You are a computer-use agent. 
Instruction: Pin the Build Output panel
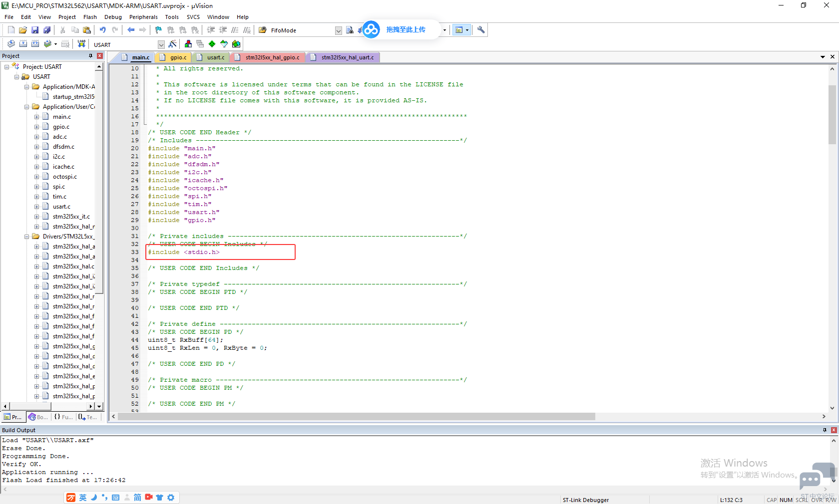coord(825,430)
